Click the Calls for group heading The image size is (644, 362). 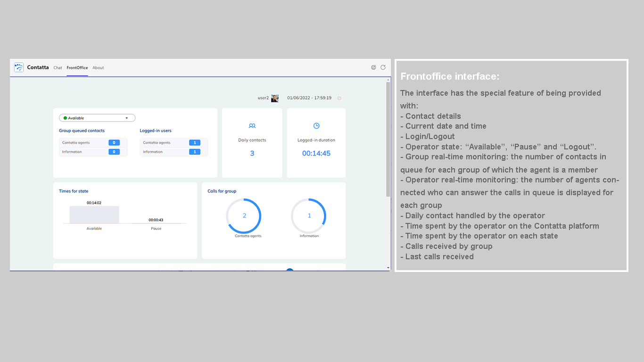tap(222, 191)
